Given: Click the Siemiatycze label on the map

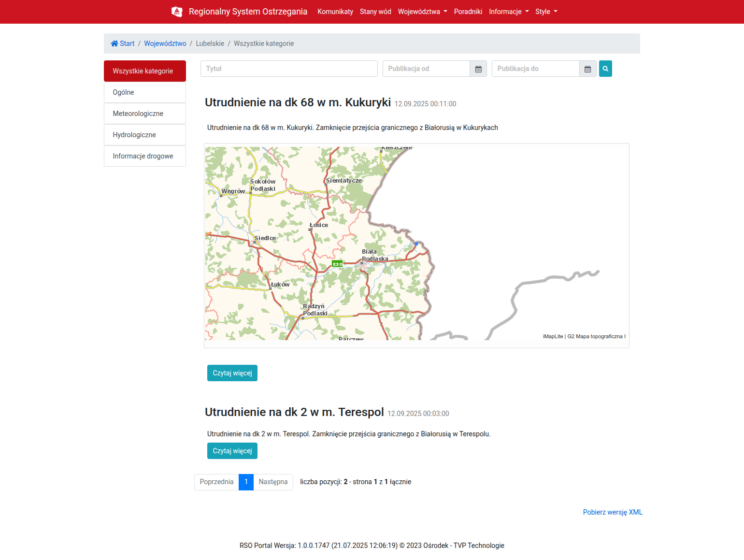Looking at the screenshot, I should pyautogui.click(x=344, y=181).
